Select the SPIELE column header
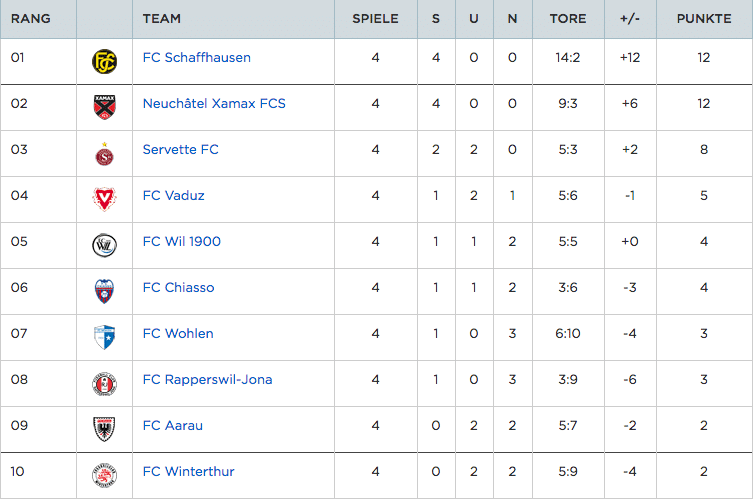 [x=375, y=19]
